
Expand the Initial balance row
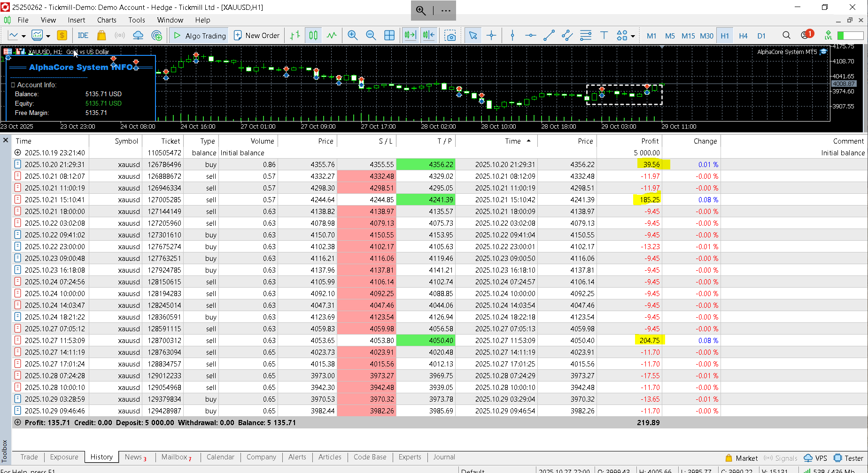point(18,153)
